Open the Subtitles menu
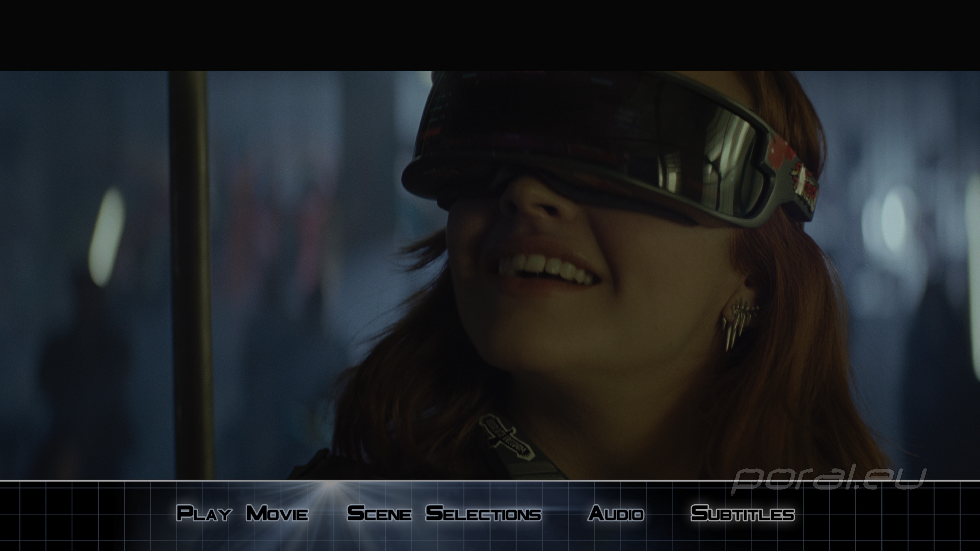 pyautogui.click(x=743, y=513)
